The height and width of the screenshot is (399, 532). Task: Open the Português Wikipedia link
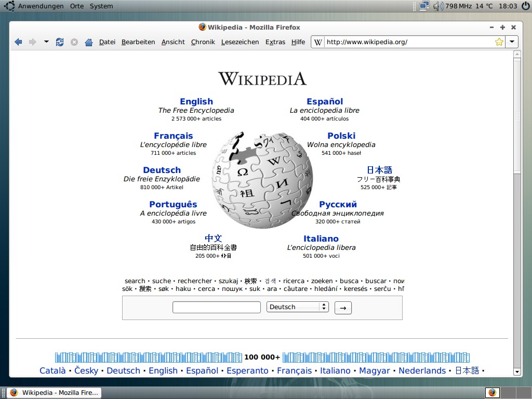[x=173, y=204]
